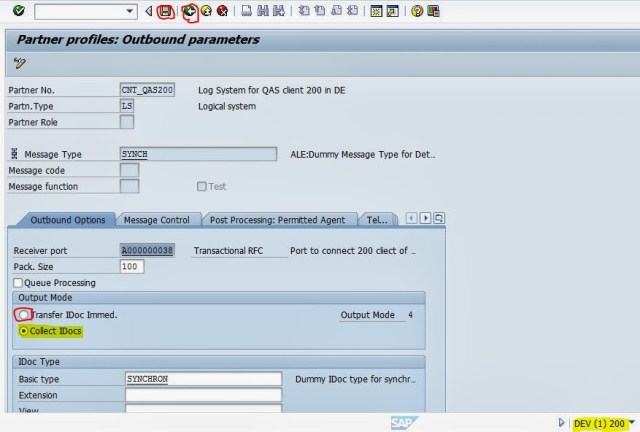Screen dimensions: 640x432
Task: Click the SAP logo in status bar
Action: (x=404, y=423)
